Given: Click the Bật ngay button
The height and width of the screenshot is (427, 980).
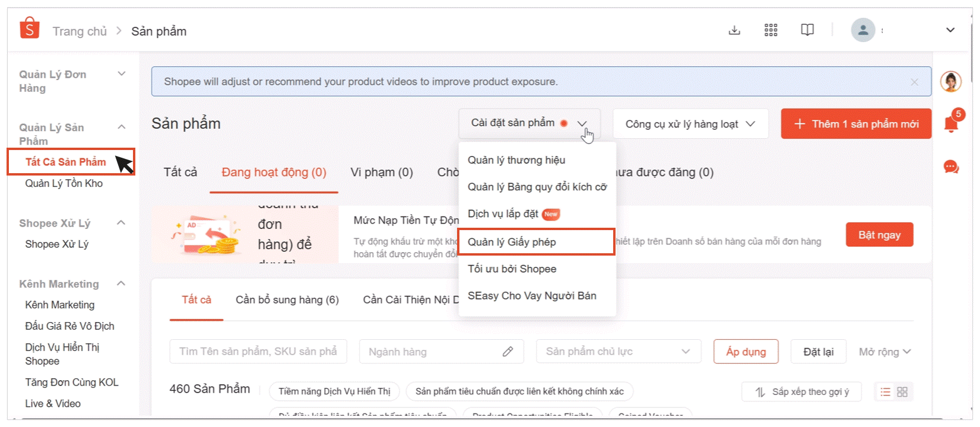Looking at the screenshot, I should point(879,235).
